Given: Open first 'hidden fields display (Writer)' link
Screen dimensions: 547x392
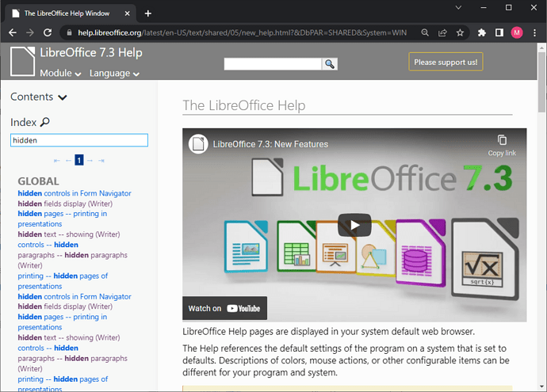Looking at the screenshot, I should point(65,204).
